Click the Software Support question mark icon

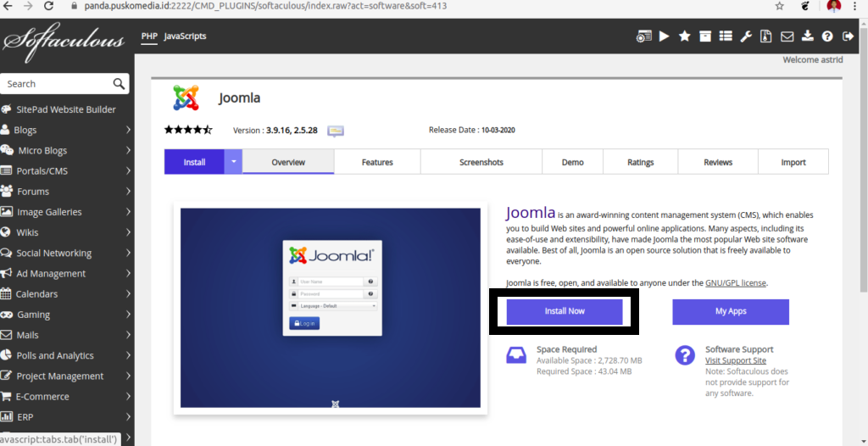click(685, 354)
